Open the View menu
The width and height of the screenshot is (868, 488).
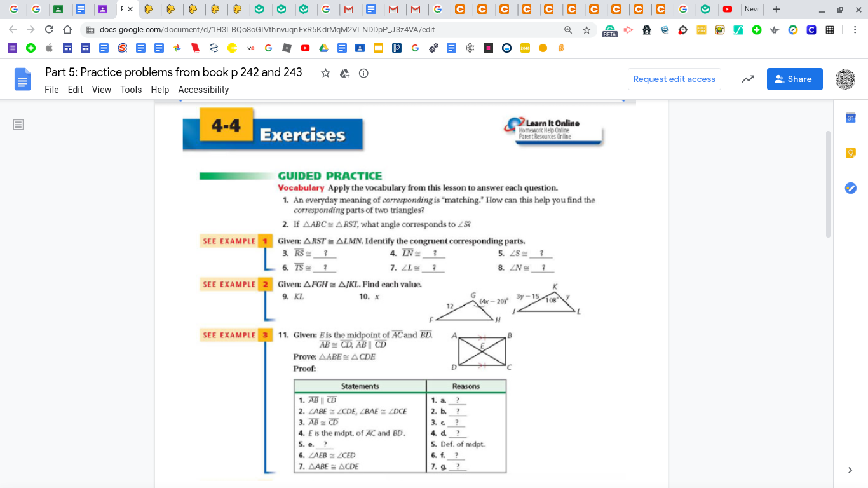[102, 90]
